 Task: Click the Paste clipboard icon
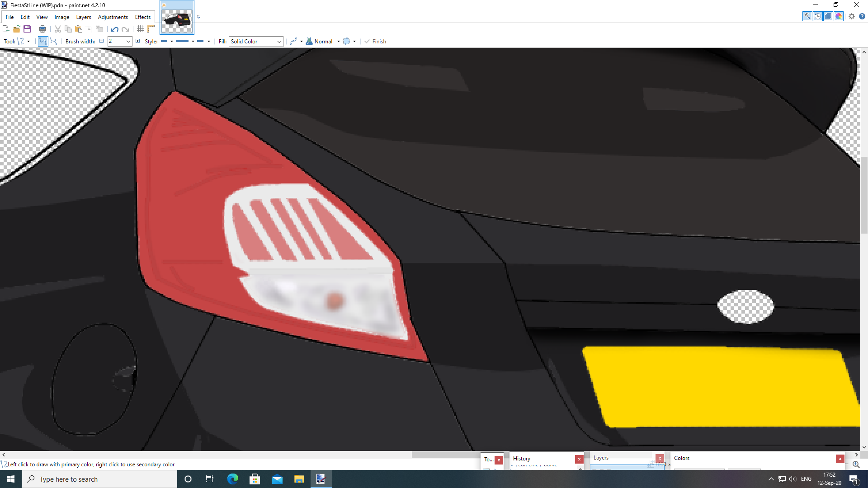click(x=79, y=29)
